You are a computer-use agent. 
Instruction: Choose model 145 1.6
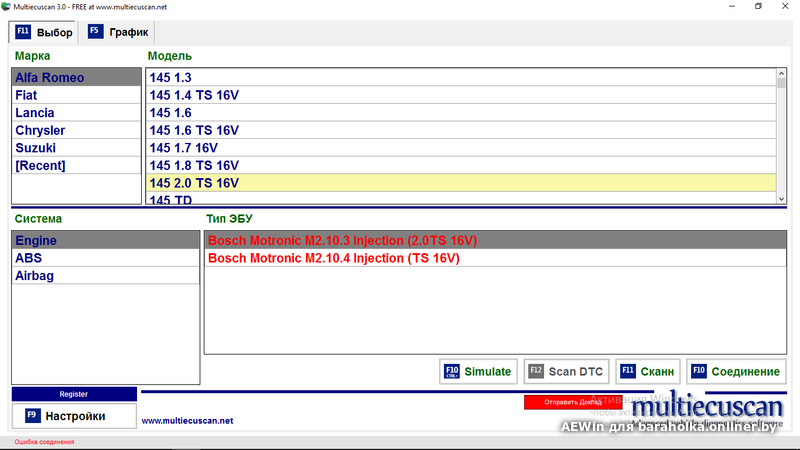click(x=461, y=113)
